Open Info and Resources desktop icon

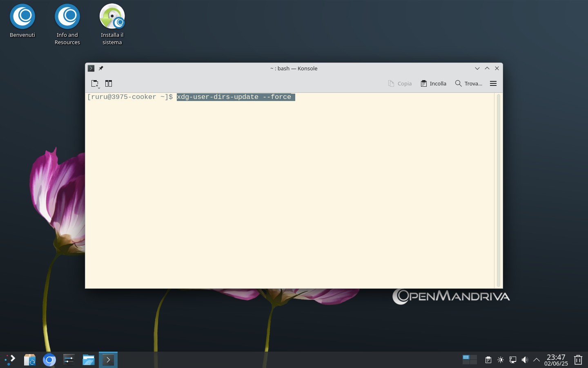[67, 25]
